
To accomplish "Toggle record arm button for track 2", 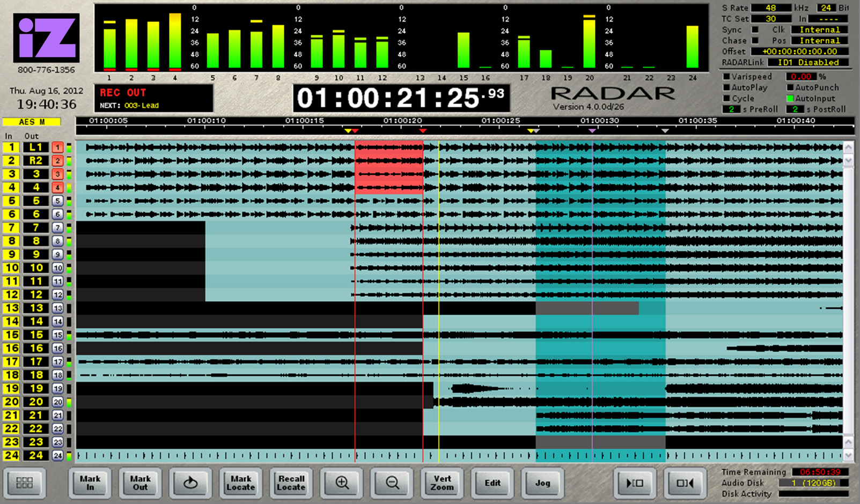I will 57,161.
